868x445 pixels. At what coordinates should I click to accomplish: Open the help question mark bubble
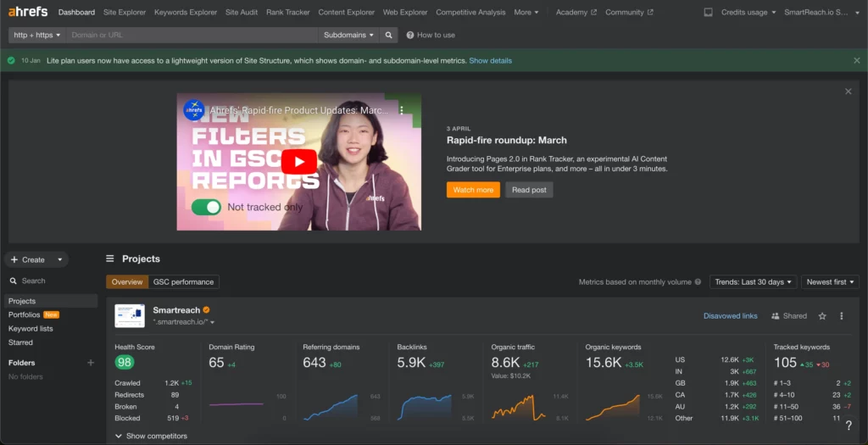point(849,425)
